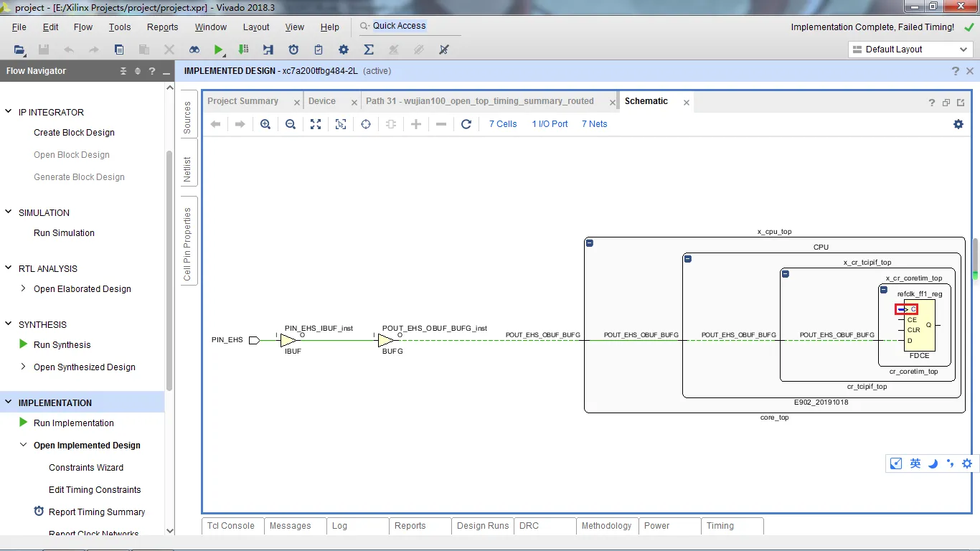Screen dimensions: 980x551
Task: Click the Copy toolbar icon
Action: (x=119, y=50)
